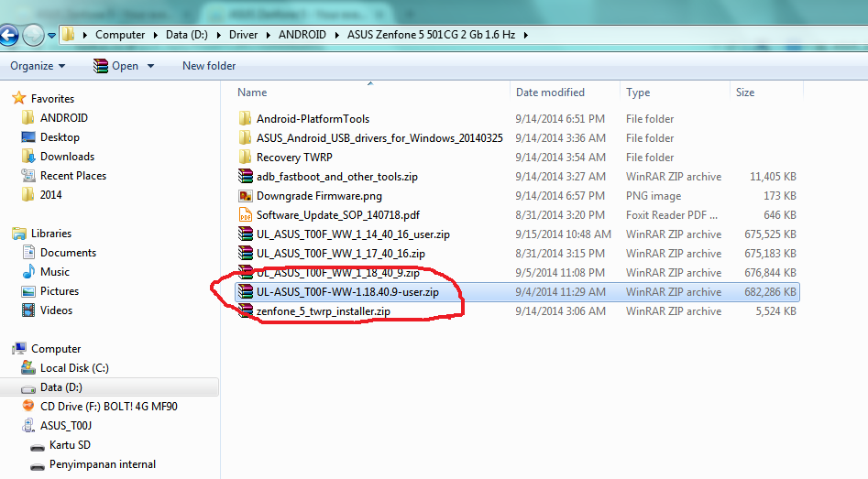Open Pictures library
Image resolution: width=868 pixels, height=479 pixels.
60,291
